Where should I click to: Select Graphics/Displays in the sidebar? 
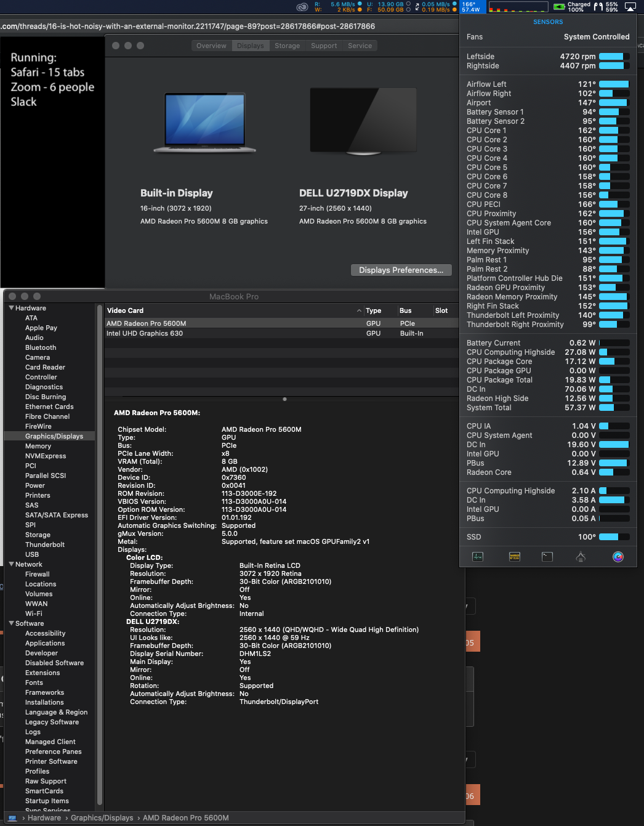tap(50, 436)
